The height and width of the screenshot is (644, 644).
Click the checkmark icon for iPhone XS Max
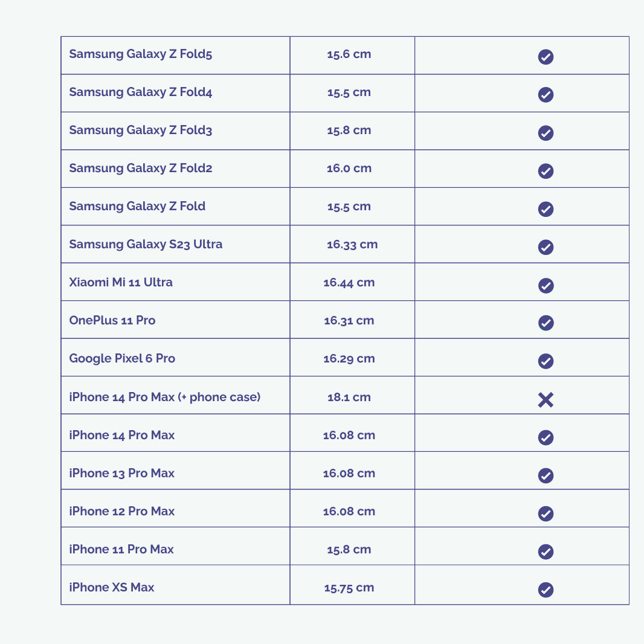pyautogui.click(x=546, y=590)
